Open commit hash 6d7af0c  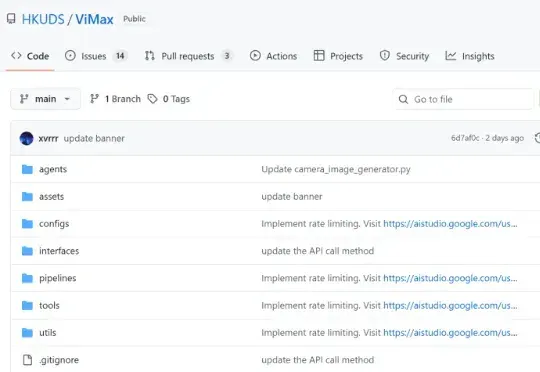(465, 138)
